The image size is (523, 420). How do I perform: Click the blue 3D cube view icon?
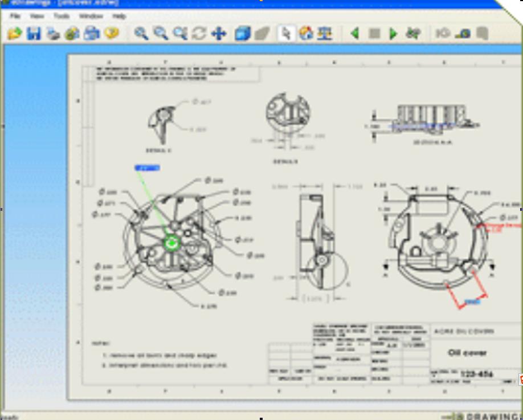(x=243, y=34)
